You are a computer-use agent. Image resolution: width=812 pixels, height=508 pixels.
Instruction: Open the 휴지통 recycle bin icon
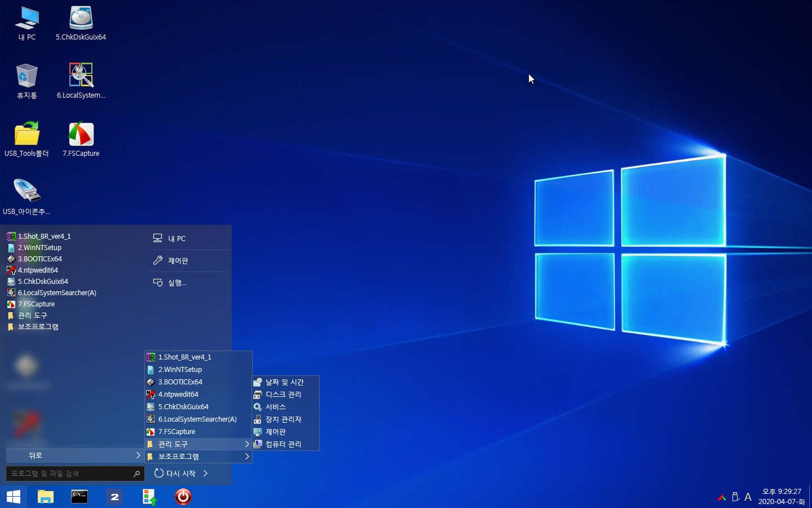coord(27,81)
